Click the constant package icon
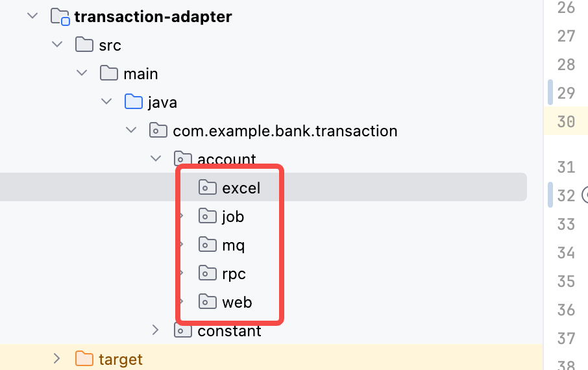Screen dimensions: 588x370 tap(183, 330)
